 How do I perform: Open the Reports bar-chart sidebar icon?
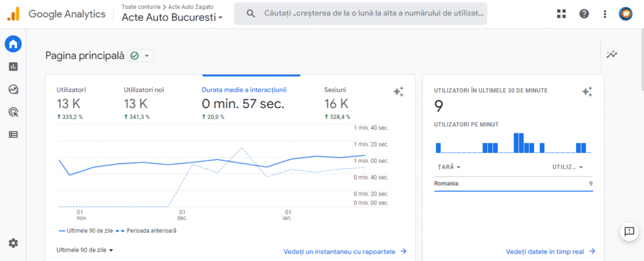[x=13, y=66]
